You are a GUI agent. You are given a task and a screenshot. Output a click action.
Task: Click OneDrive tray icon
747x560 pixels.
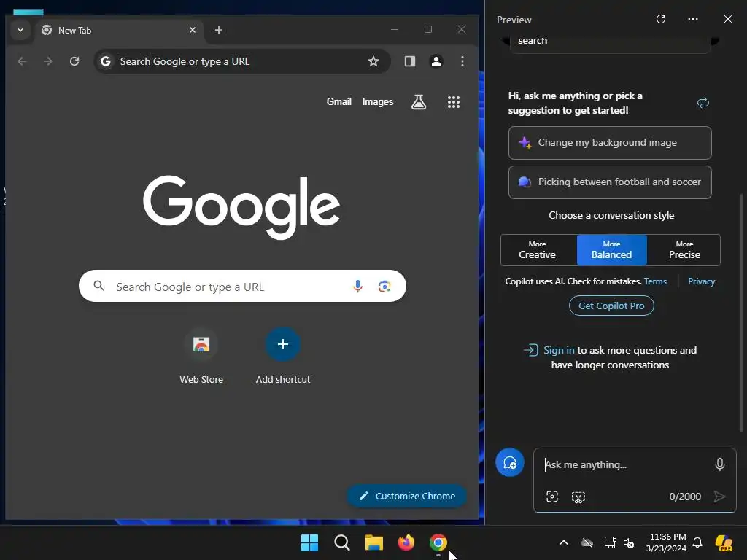(x=587, y=542)
